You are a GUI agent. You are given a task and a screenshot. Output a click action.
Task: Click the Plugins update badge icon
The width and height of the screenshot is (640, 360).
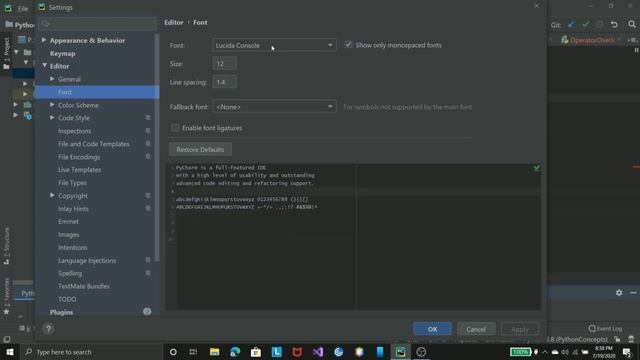click(147, 312)
